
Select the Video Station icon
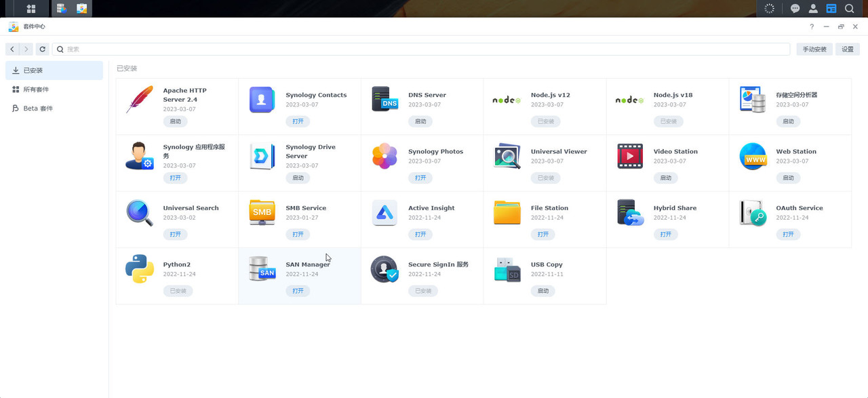point(630,156)
